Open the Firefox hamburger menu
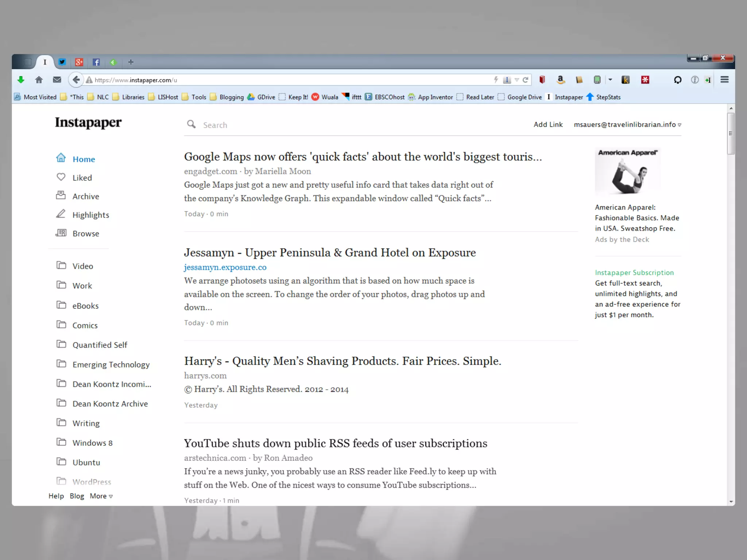This screenshot has height=560, width=747. click(724, 80)
